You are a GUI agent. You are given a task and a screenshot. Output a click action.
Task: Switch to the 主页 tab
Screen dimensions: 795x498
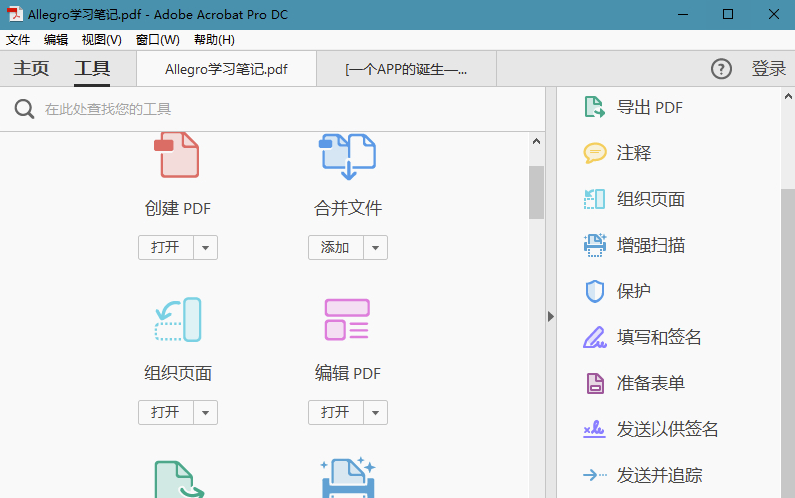[x=31, y=68]
